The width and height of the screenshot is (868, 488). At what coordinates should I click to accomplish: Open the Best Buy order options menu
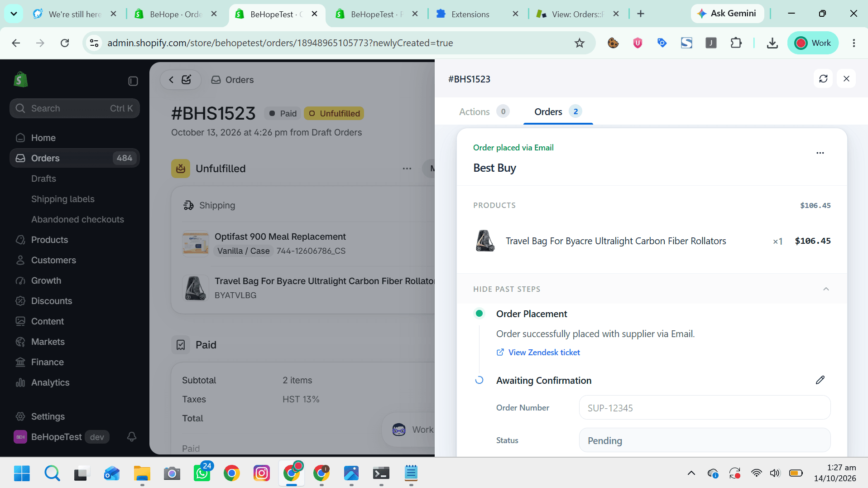pyautogui.click(x=820, y=153)
